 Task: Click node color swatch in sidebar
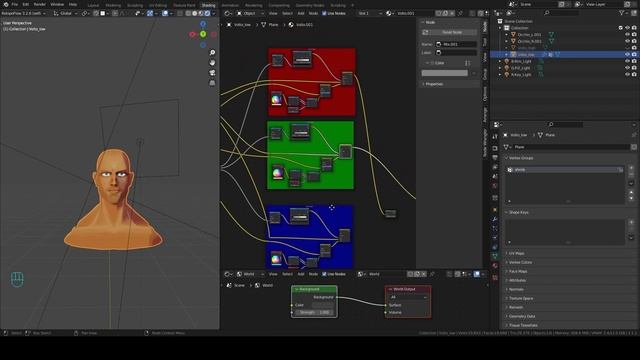pos(444,73)
